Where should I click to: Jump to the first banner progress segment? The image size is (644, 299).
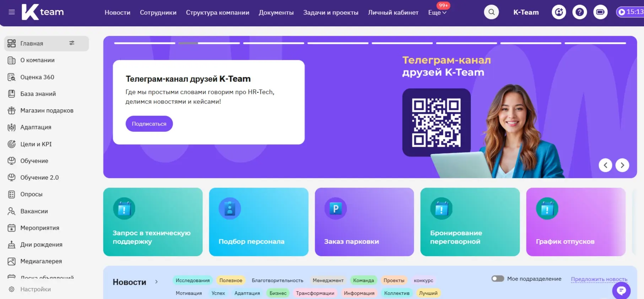[x=145, y=43]
